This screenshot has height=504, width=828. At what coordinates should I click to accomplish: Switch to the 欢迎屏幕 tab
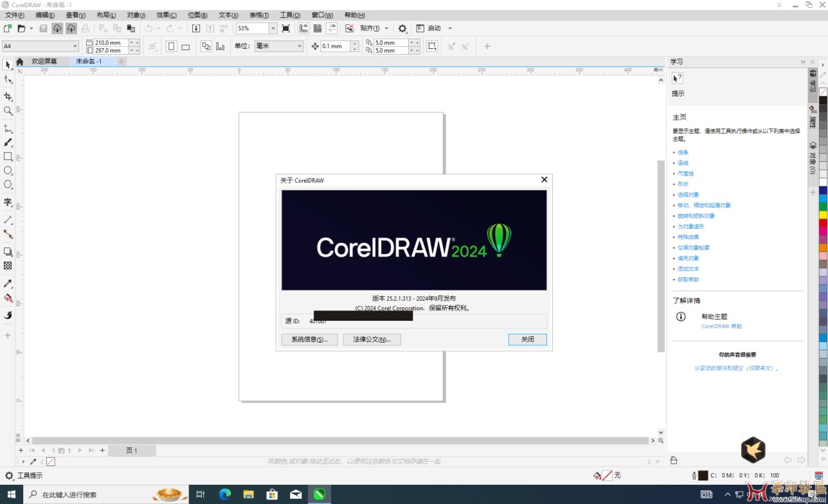coord(44,62)
